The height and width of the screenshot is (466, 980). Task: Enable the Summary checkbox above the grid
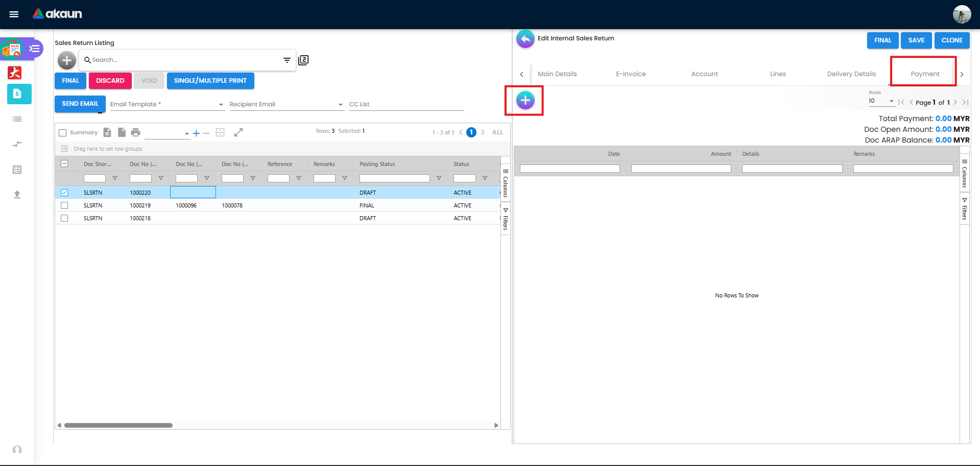coord(63,132)
